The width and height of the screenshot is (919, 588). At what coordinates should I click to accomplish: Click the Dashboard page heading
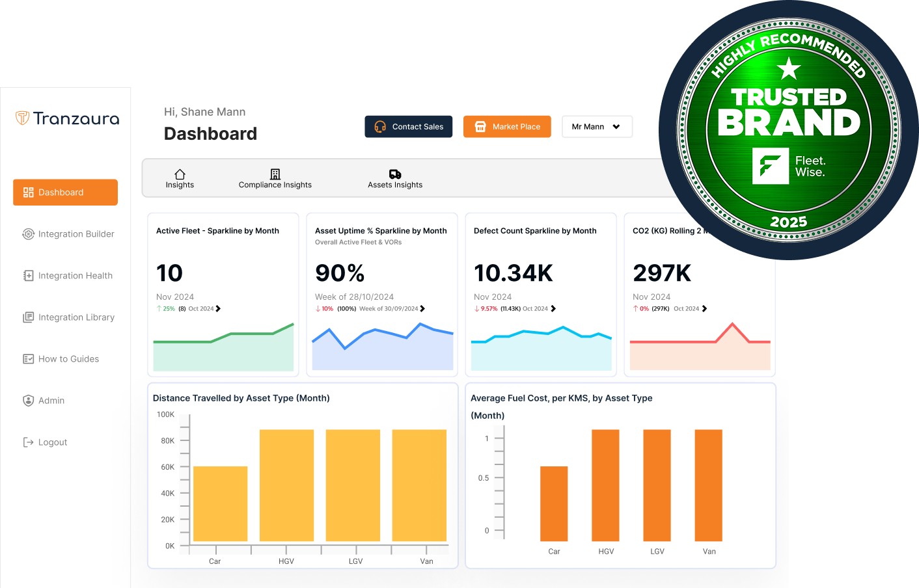point(211,133)
